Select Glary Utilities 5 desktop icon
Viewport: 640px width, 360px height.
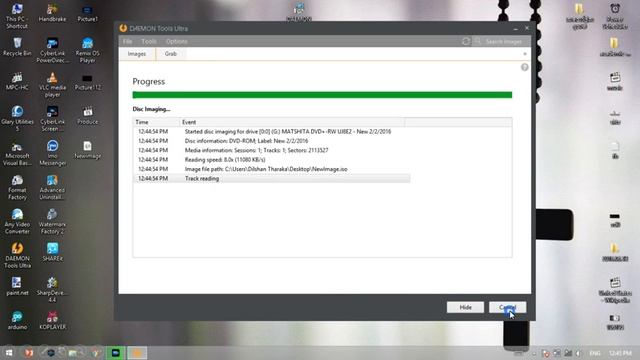click(17, 118)
